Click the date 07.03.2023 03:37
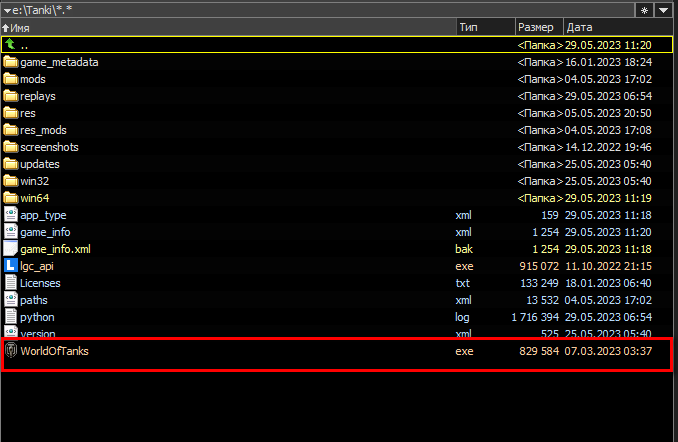 608,351
